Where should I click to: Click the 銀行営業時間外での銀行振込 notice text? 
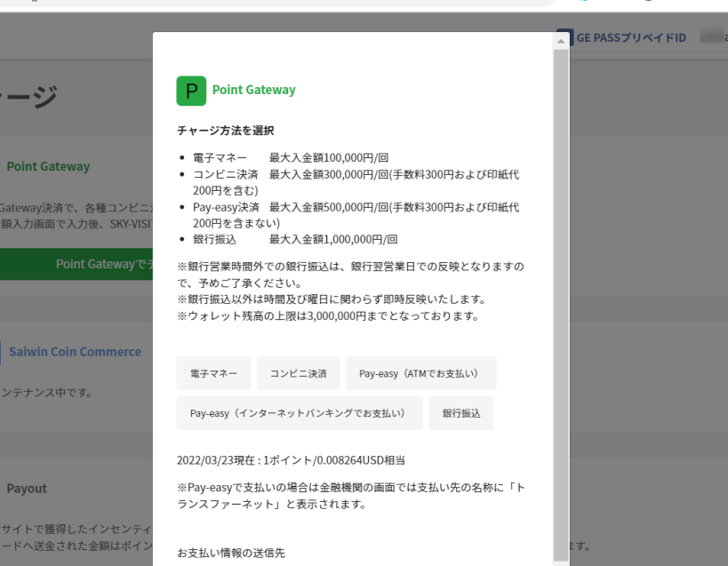pos(350,275)
